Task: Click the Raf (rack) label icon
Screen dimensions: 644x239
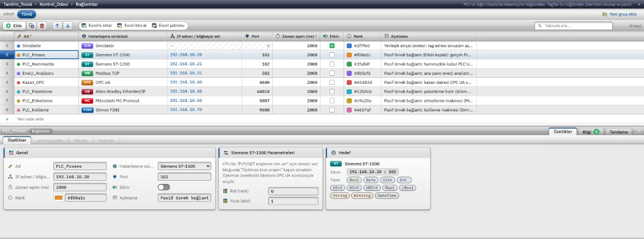Action: click(x=226, y=191)
